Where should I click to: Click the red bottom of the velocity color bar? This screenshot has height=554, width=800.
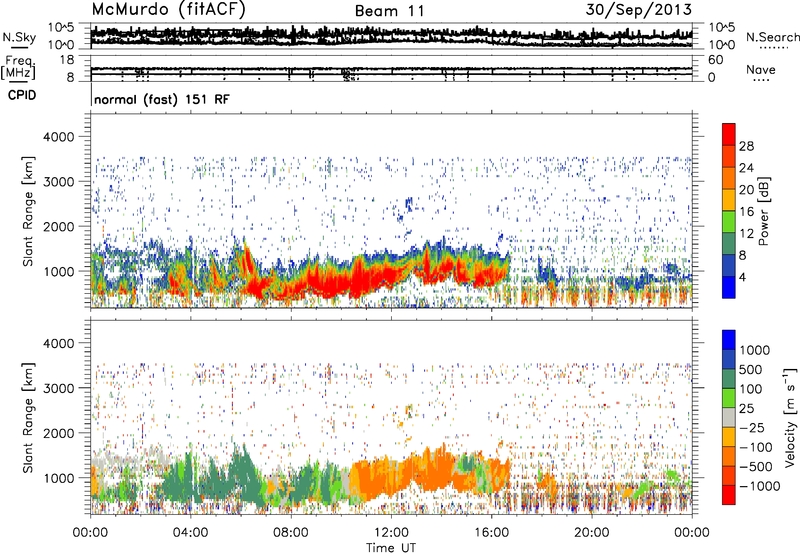tap(729, 495)
